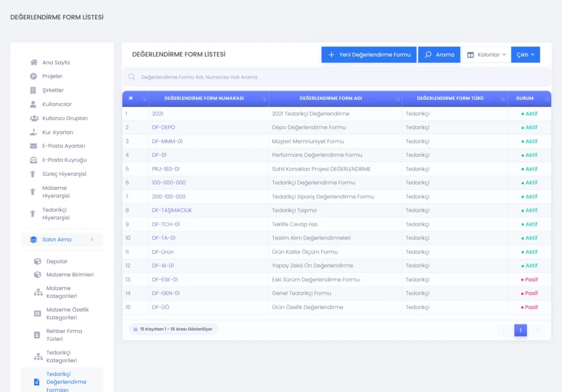Expand the Satın Alma menu chevron
This screenshot has width=562, height=392.
tap(92, 240)
